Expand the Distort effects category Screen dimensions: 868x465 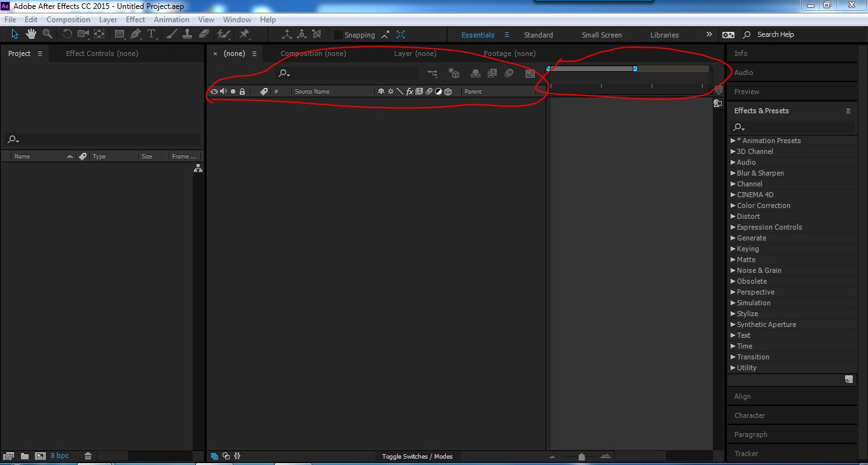[x=733, y=216]
